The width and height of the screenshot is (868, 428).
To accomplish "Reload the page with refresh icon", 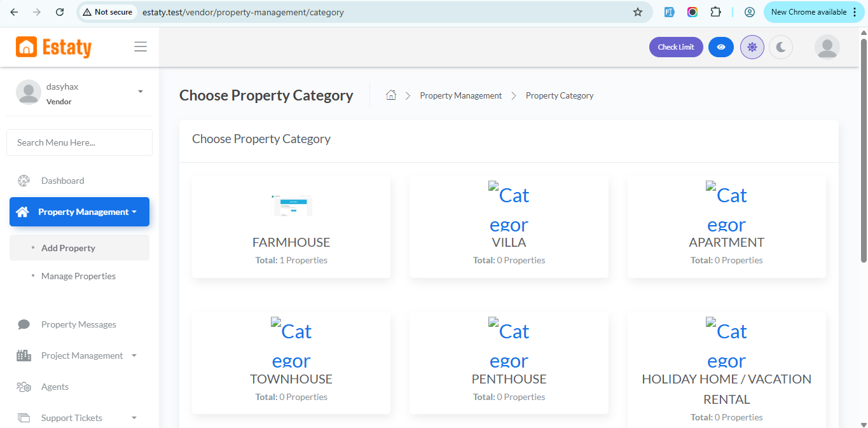I will tap(60, 12).
